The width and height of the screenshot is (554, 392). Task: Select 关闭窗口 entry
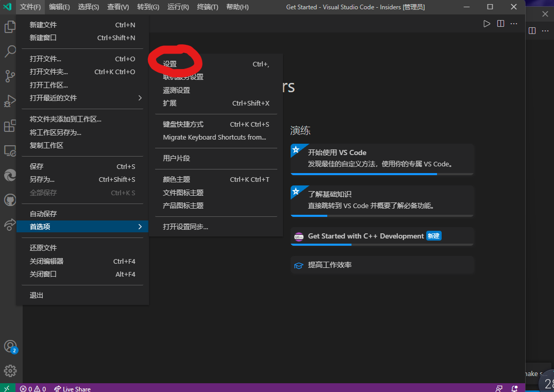click(82, 274)
